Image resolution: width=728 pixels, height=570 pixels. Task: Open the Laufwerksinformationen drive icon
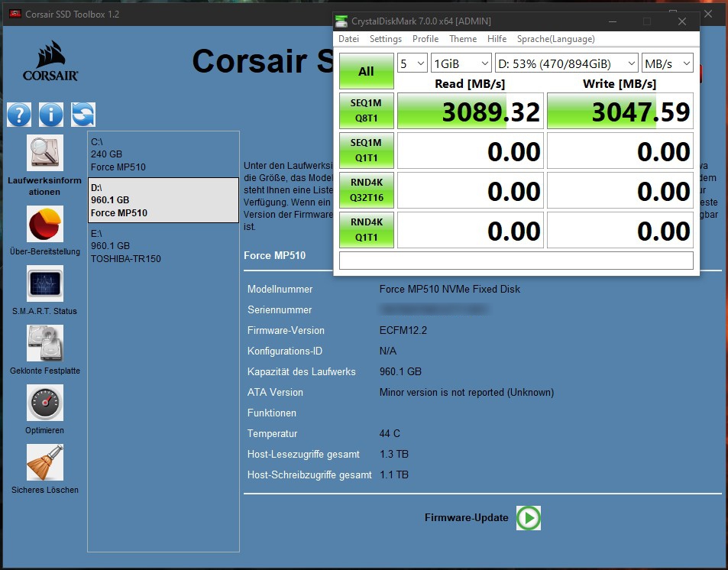click(x=44, y=153)
